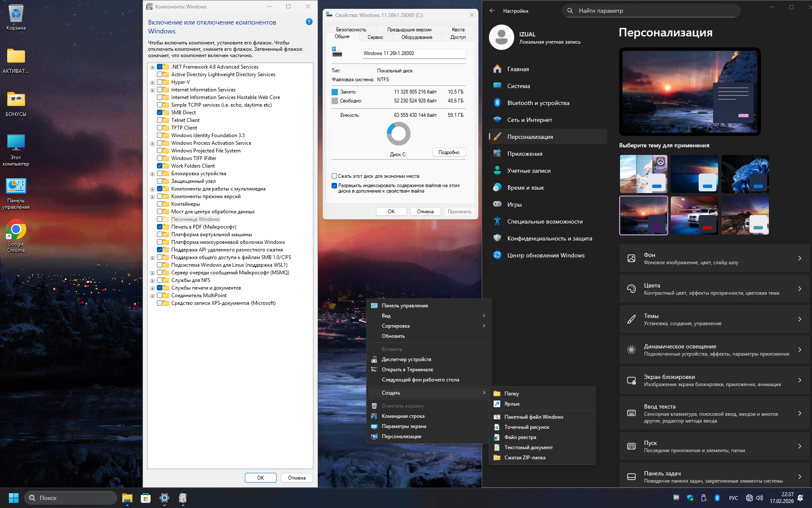Screen dimensions: 812x508
Task: Enable Telnet Client checkbox
Action: (x=160, y=120)
